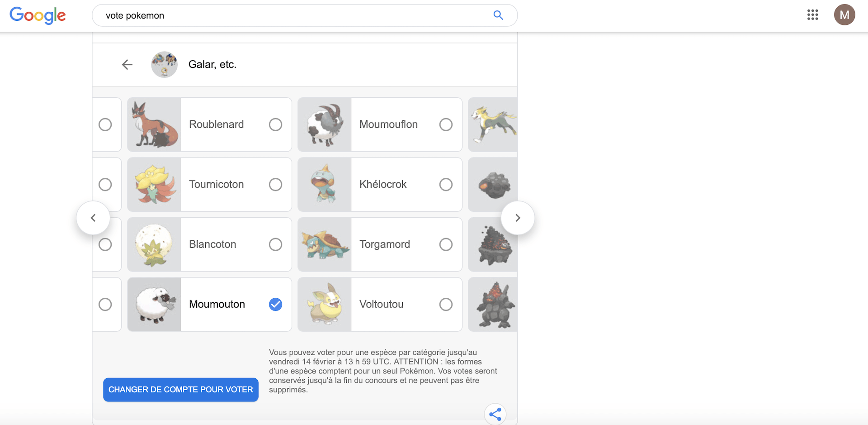The height and width of the screenshot is (425, 868).
Task: Click the Roublenard fox image
Action: (x=154, y=124)
